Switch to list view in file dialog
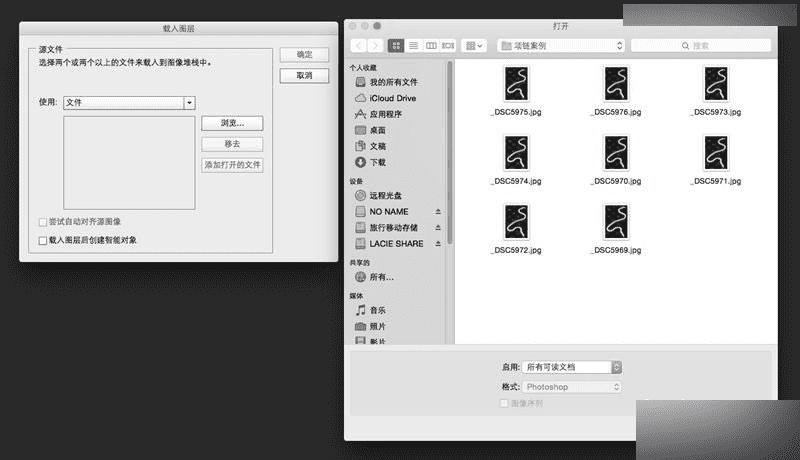Viewport: 800px width, 460px height. pos(414,46)
